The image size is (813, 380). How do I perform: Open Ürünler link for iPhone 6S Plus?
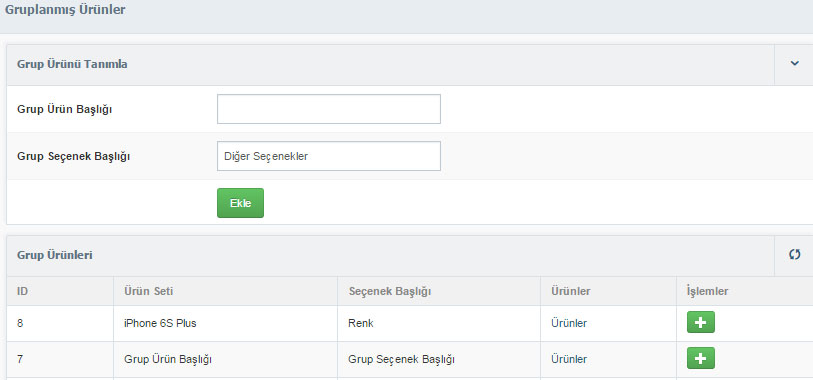(569, 323)
